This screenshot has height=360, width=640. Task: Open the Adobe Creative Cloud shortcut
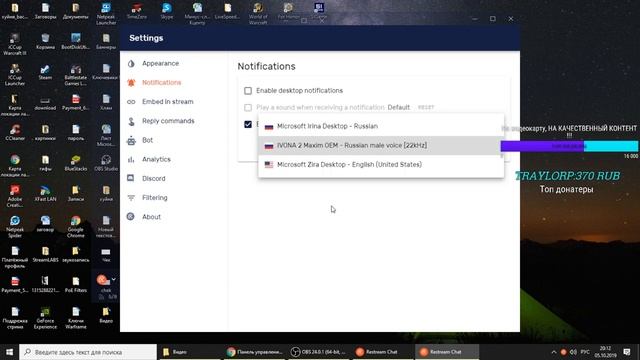(15, 196)
